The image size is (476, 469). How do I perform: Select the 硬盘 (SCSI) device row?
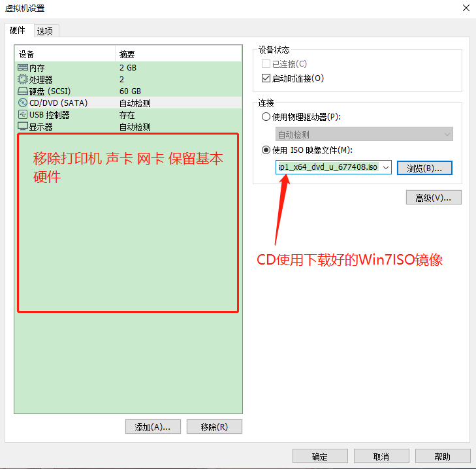pos(129,91)
